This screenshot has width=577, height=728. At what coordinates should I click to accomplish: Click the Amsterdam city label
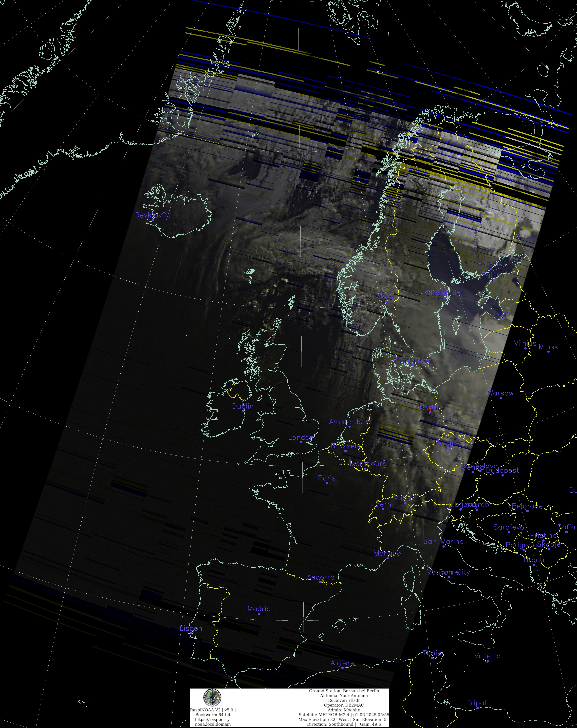349,422
